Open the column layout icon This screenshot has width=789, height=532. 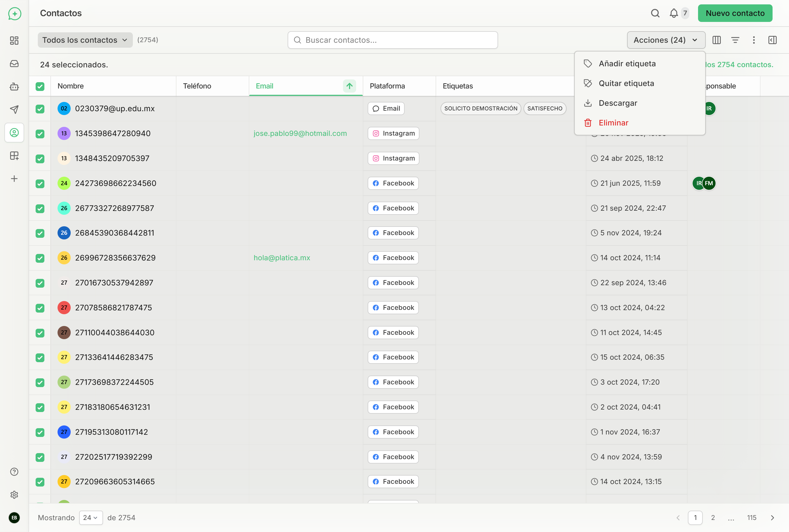(x=716, y=40)
